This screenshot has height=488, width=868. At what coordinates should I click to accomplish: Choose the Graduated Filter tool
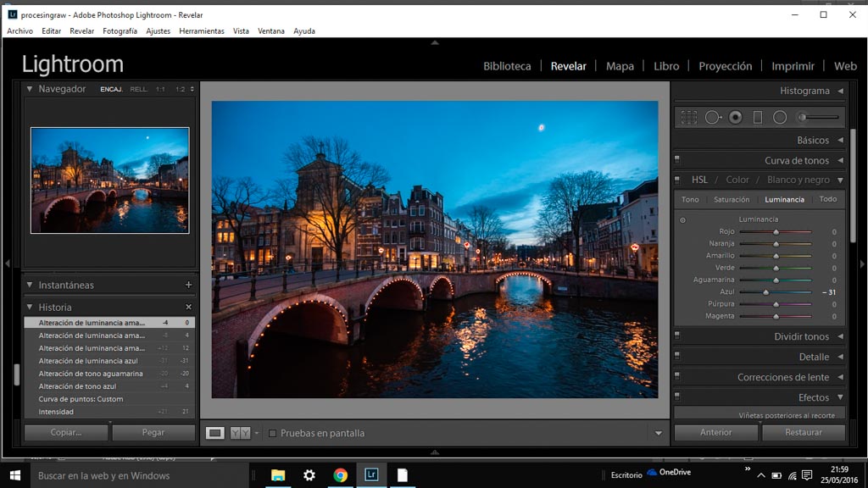pyautogui.click(x=758, y=118)
